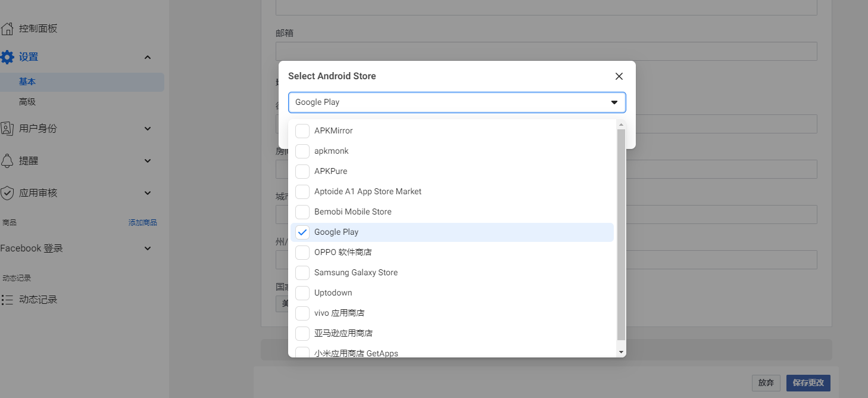
Task: Click the Samsung Galaxy Store label
Action: click(x=356, y=272)
